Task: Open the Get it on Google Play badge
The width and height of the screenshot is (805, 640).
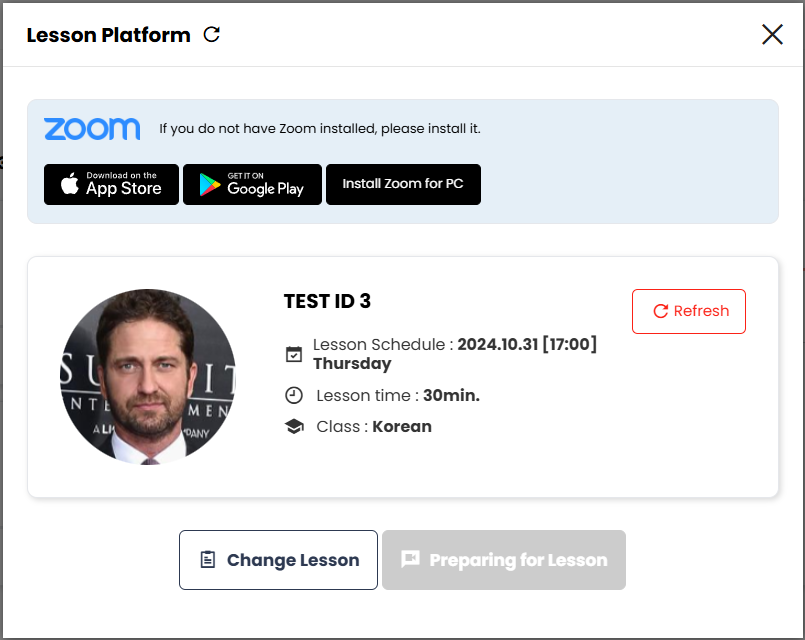Action: [252, 185]
